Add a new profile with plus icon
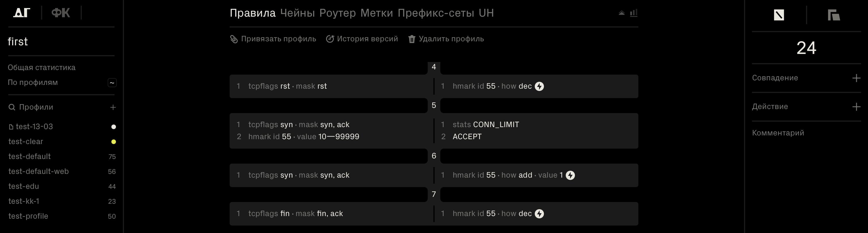Viewport: 868px width, 233px height. pos(113,107)
